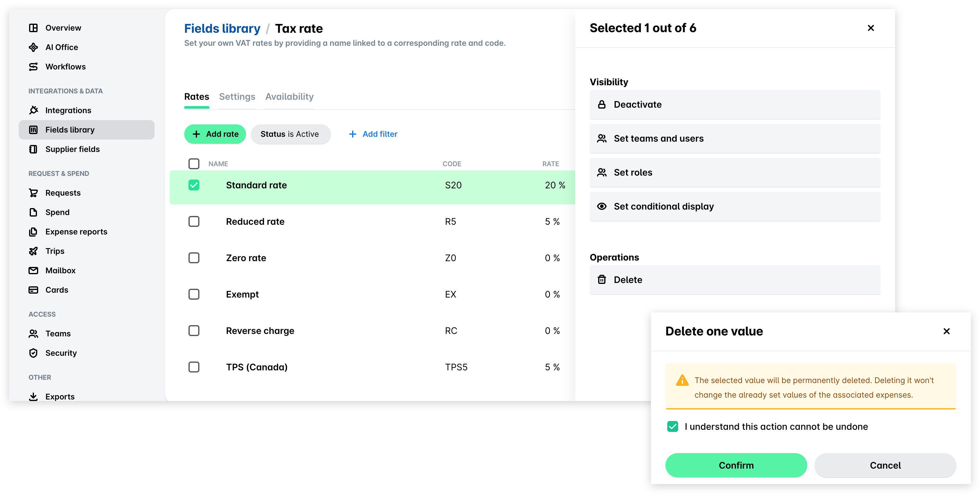This screenshot has height=495, width=980.
Task: Open Expense reports in the sidebar
Action: (87, 231)
